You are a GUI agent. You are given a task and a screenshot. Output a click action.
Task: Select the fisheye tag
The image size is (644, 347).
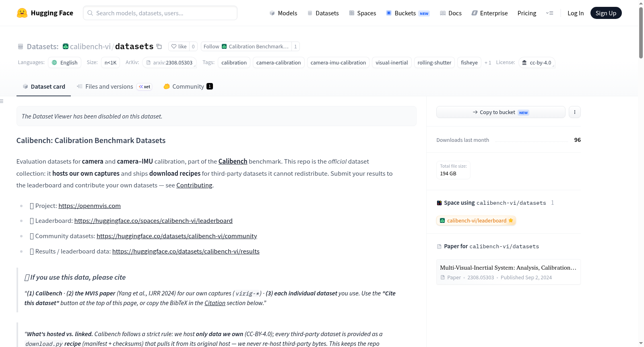coord(469,62)
